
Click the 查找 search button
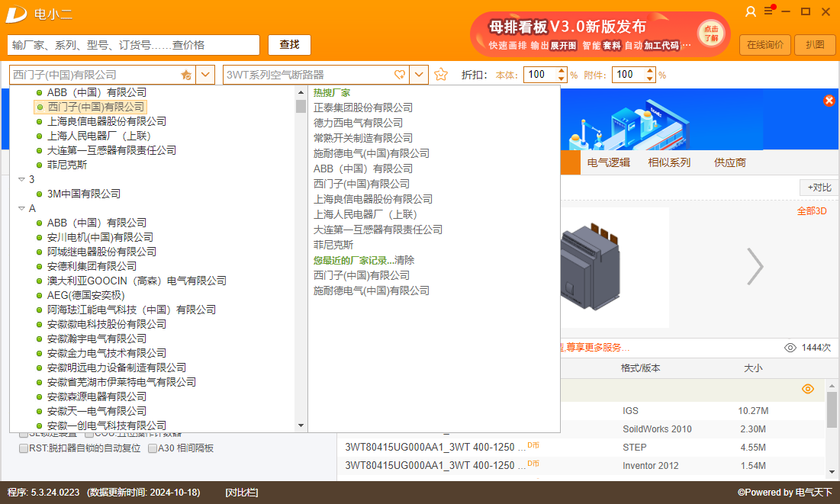pos(288,45)
